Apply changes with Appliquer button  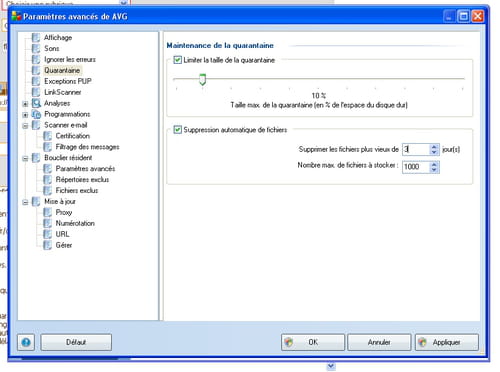(447, 342)
